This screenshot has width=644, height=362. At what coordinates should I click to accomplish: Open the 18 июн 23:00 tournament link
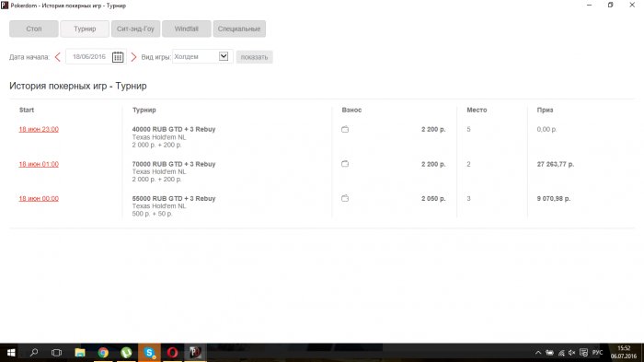pyautogui.click(x=39, y=129)
